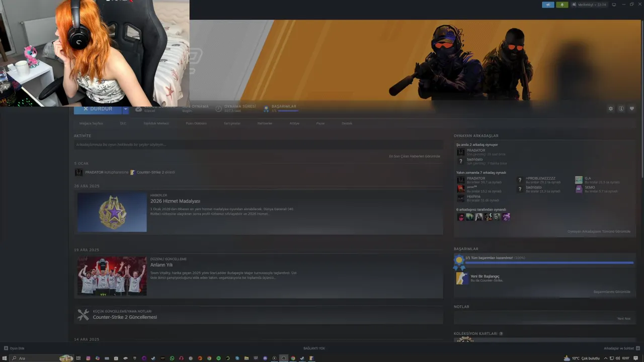Click the blue DURDUR stop button
644x362 pixels.
click(x=98, y=109)
